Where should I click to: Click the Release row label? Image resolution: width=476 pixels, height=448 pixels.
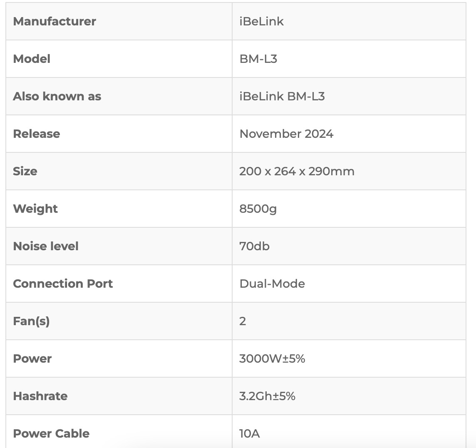point(37,134)
